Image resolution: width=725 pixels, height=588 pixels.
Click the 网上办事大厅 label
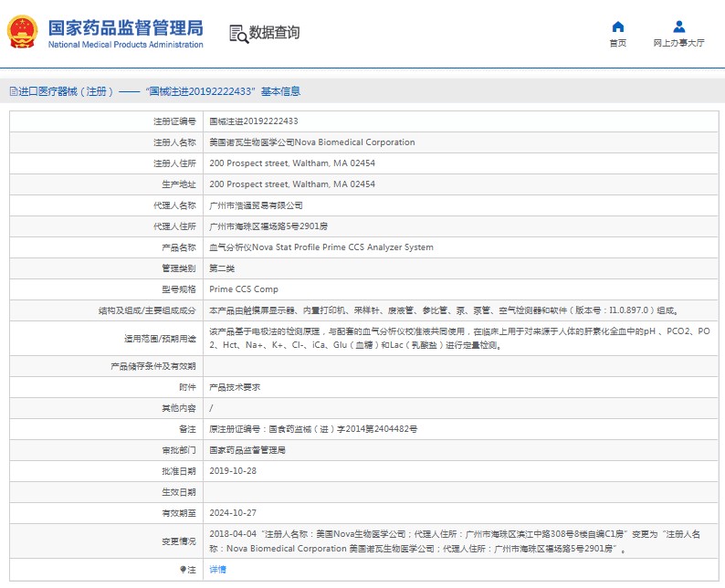(678, 43)
